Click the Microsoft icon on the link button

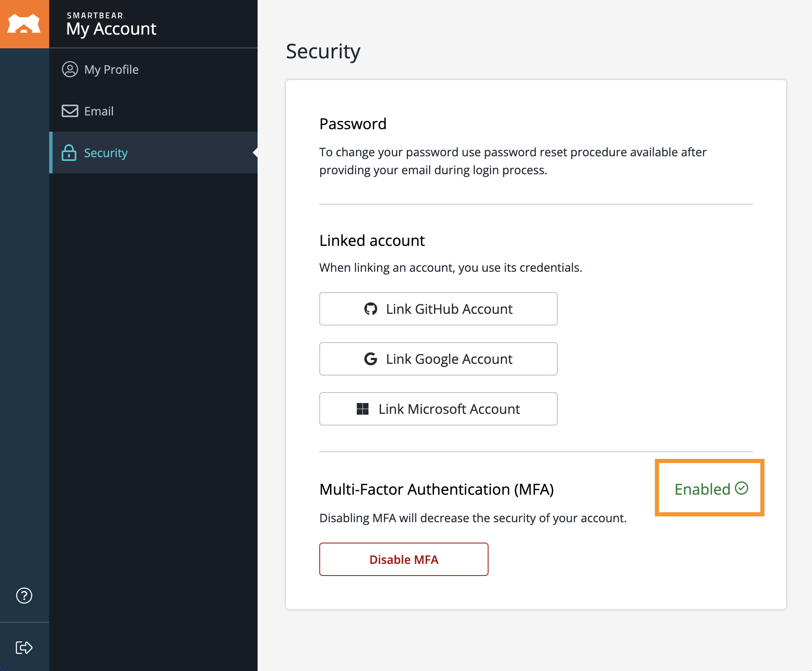coord(362,409)
